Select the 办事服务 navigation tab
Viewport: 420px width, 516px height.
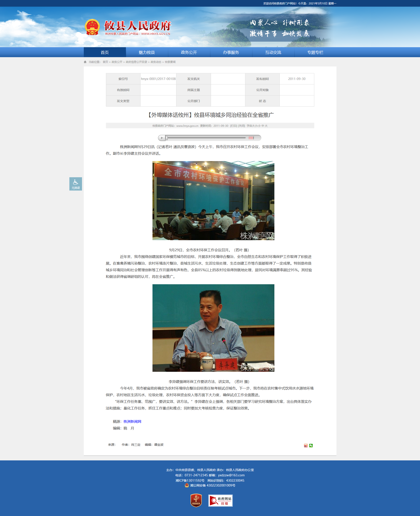(x=231, y=52)
